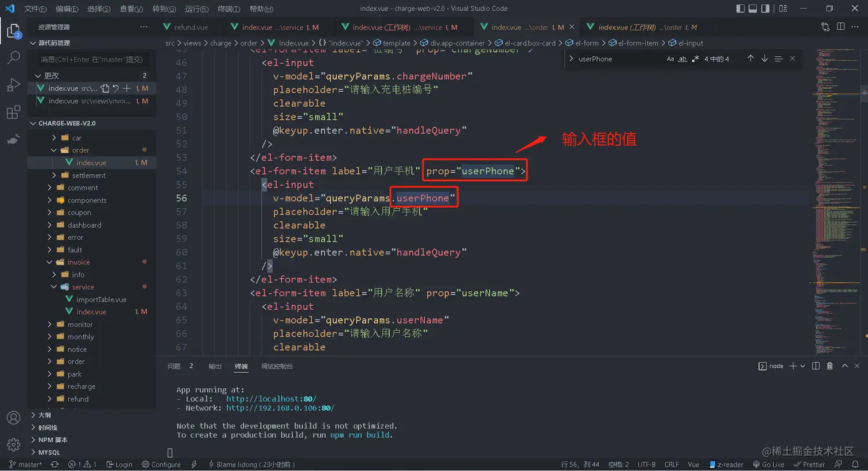Toggle the bottom panel visibility

click(x=753, y=9)
